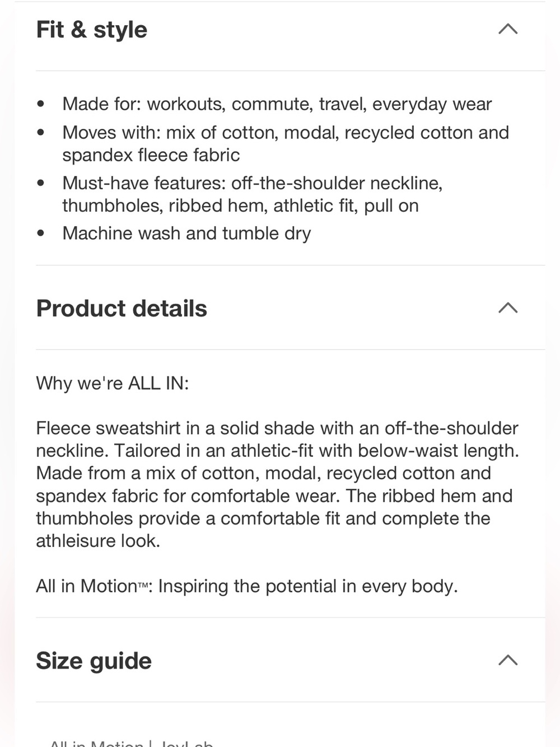
Task: Collapse the Product details chevron arrow
Action: 508,308
